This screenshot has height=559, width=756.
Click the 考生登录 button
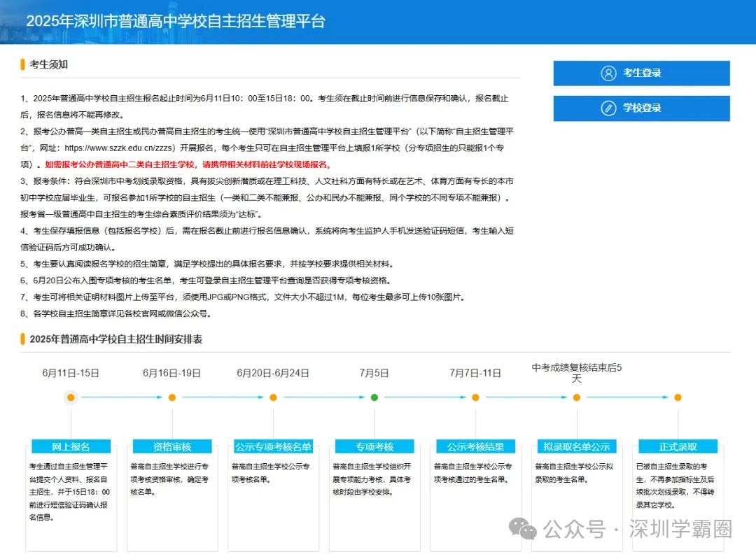pyautogui.click(x=641, y=73)
